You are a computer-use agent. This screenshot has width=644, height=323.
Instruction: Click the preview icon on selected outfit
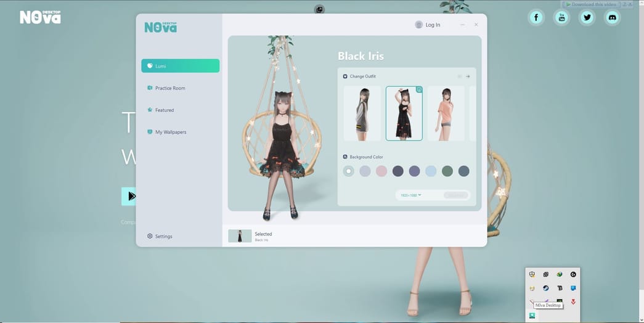point(419,90)
